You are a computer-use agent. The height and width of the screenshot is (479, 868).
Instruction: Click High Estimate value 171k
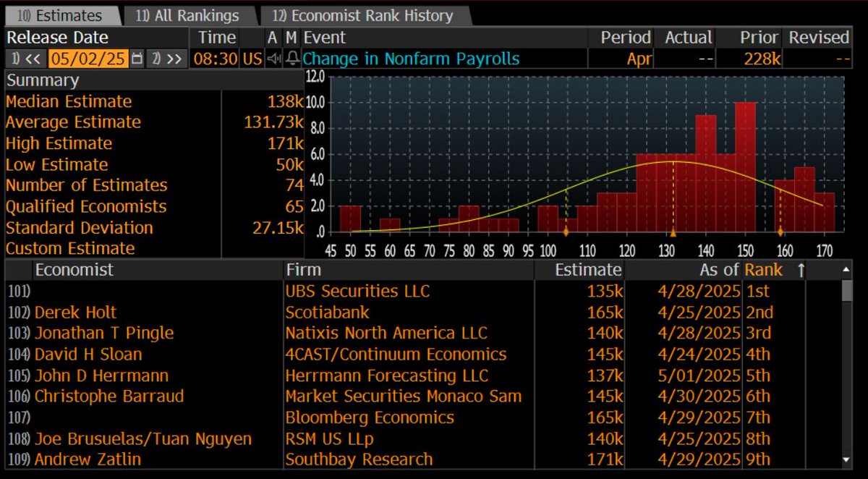(285, 143)
